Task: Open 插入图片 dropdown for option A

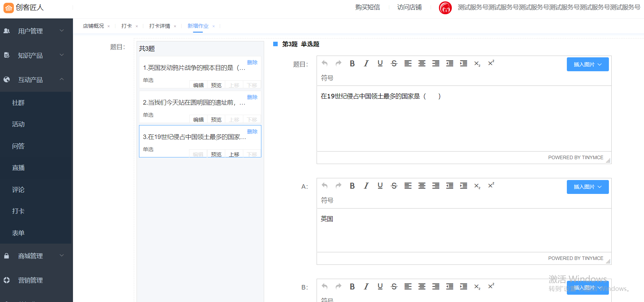Action: coord(587,187)
